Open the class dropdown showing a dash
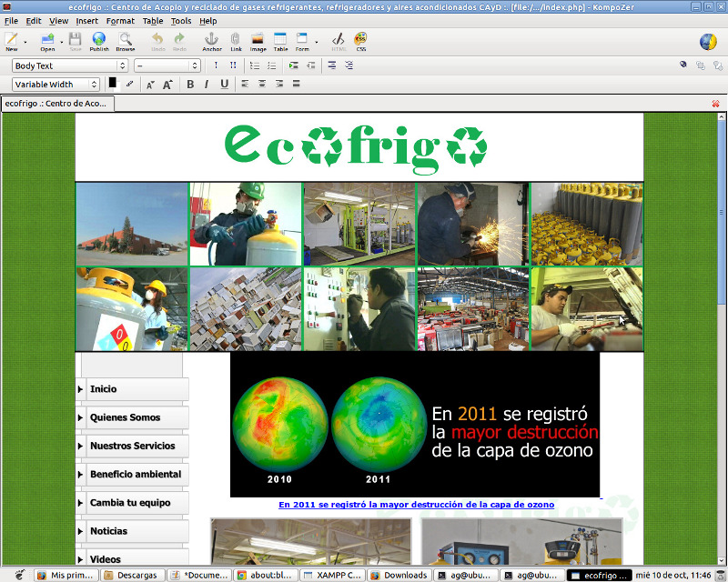 tap(167, 65)
